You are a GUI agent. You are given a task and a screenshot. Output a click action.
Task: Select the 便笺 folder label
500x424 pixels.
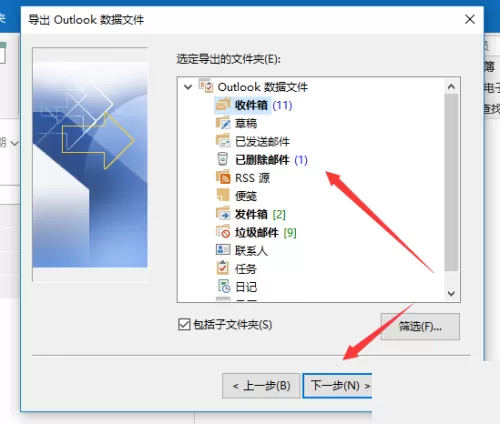pyautogui.click(x=246, y=196)
